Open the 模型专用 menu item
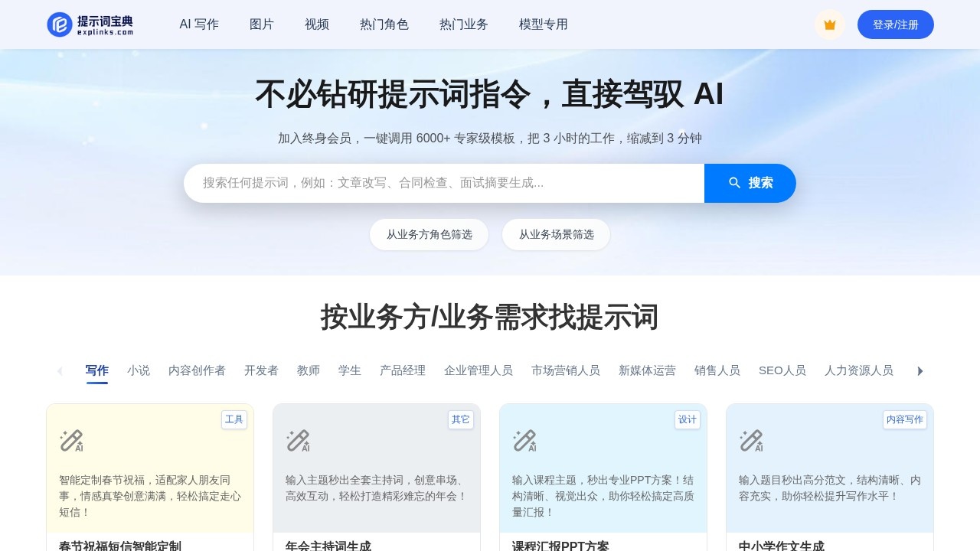The width and height of the screenshot is (980, 551). pos(543,24)
